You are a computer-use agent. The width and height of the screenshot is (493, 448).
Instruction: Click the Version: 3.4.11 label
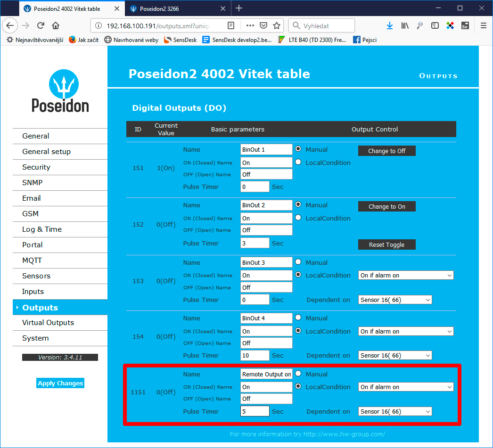(x=60, y=357)
